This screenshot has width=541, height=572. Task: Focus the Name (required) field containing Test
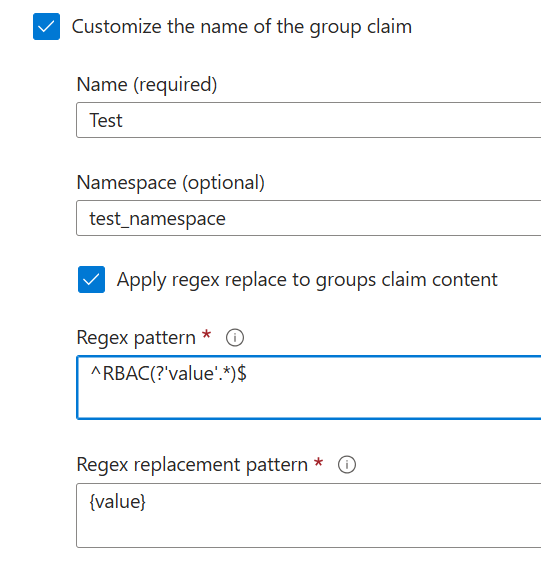[x=309, y=120]
